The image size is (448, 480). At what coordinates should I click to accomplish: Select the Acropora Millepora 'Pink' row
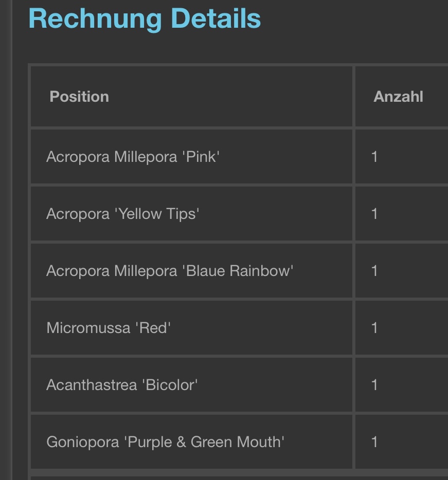[133, 157]
